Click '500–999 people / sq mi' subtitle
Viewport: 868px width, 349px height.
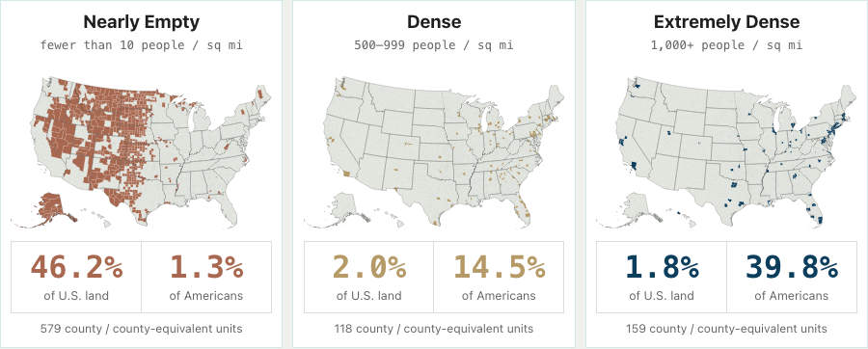point(434,44)
